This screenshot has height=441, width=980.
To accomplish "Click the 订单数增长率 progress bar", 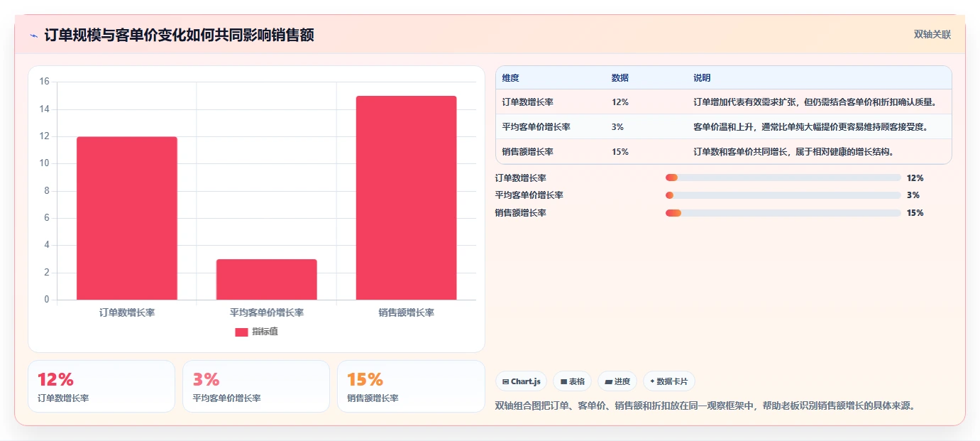I will [x=783, y=178].
